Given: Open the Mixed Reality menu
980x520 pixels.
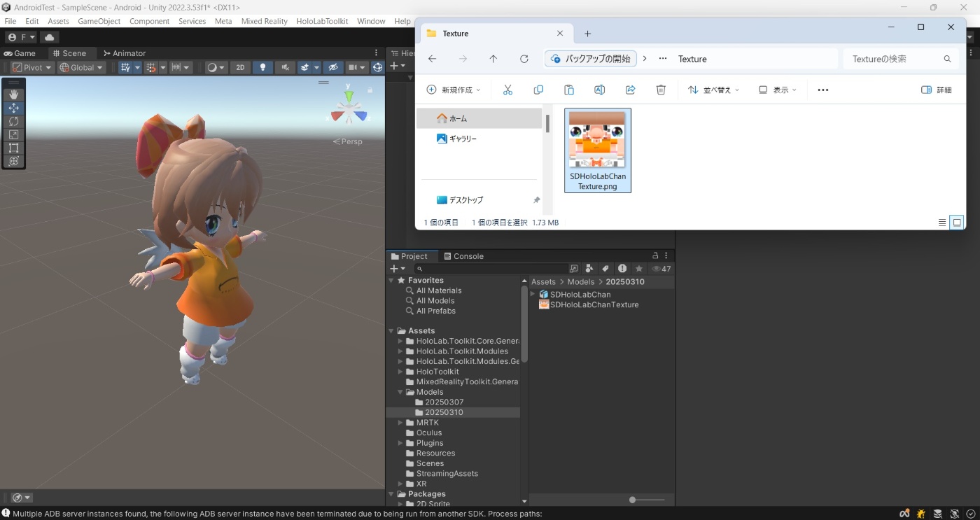Looking at the screenshot, I should [265, 21].
